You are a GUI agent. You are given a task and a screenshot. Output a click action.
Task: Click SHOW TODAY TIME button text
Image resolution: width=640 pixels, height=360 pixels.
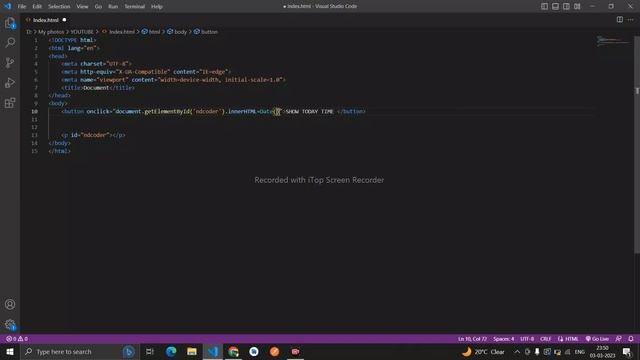pos(309,111)
